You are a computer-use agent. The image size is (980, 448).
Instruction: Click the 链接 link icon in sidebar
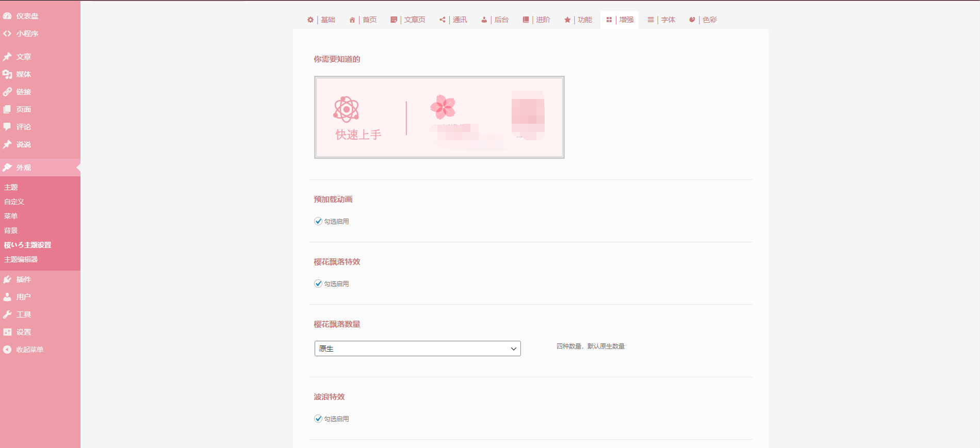(7, 92)
